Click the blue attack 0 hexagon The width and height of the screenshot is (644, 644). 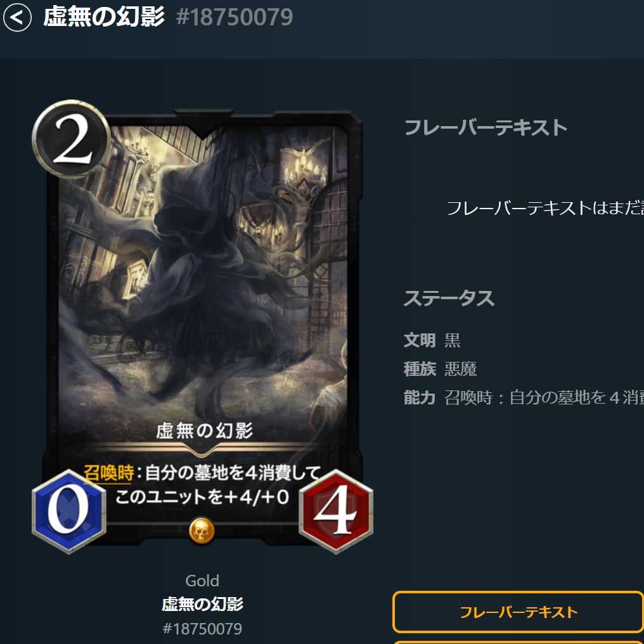69,512
